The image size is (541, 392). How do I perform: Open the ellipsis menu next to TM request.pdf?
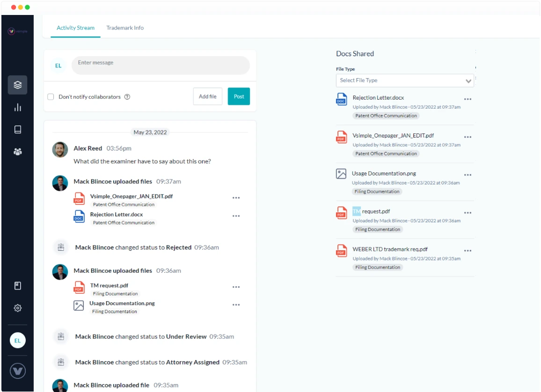468,212
